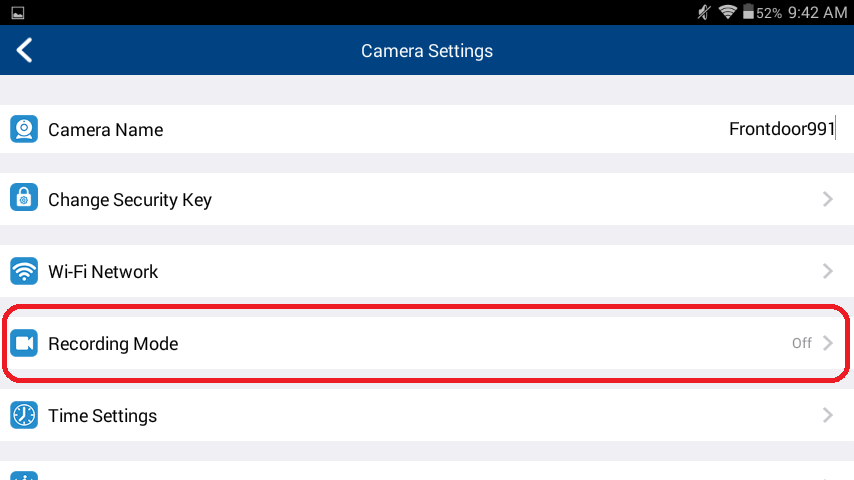Tap the back arrow in the header
The image size is (854, 480).
[25, 50]
